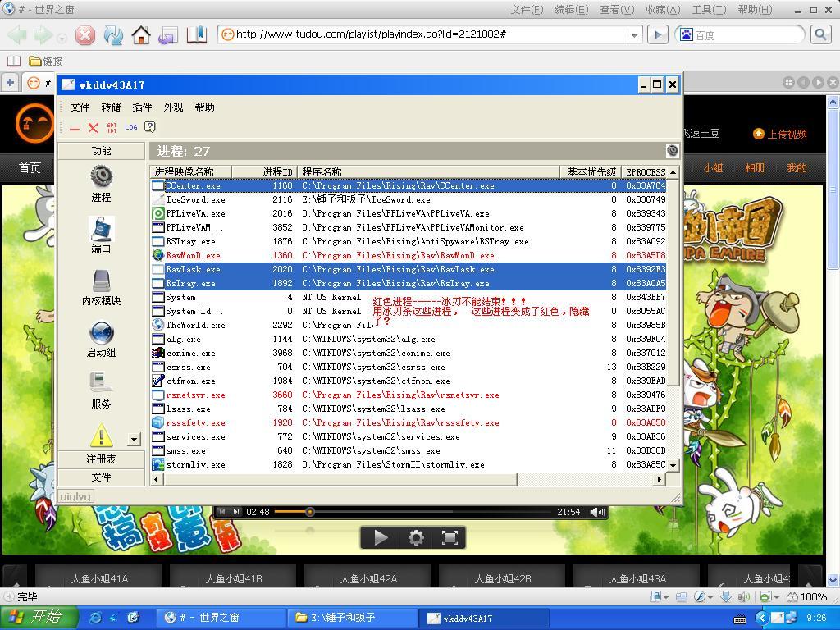Image resolution: width=840 pixels, height=630 pixels.
Task: Open Internet Explorer quick launch icon in taskbar
Action: [96, 618]
